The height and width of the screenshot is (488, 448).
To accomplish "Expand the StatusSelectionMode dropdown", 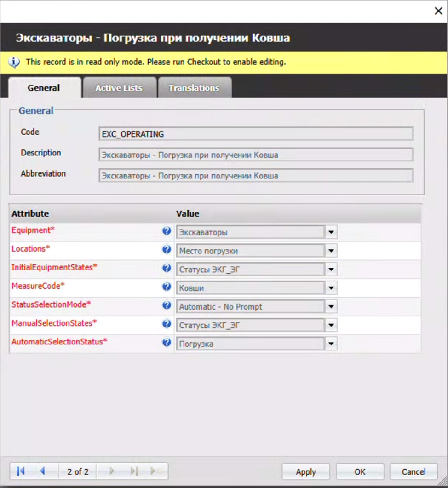I will click(x=331, y=306).
